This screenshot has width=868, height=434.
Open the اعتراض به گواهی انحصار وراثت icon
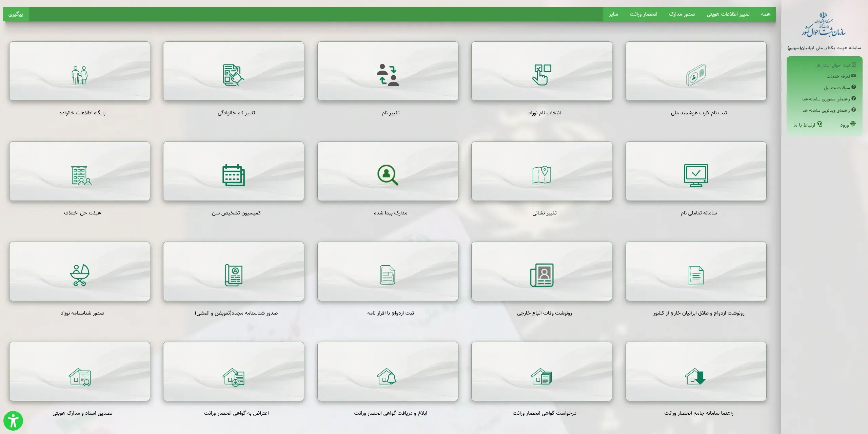click(x=234, y=377)
